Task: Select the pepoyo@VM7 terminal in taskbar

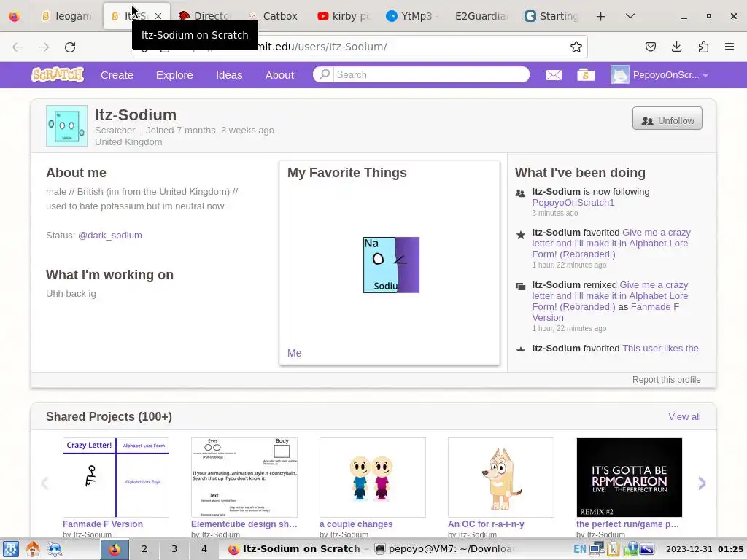Action: pos(446,549)
